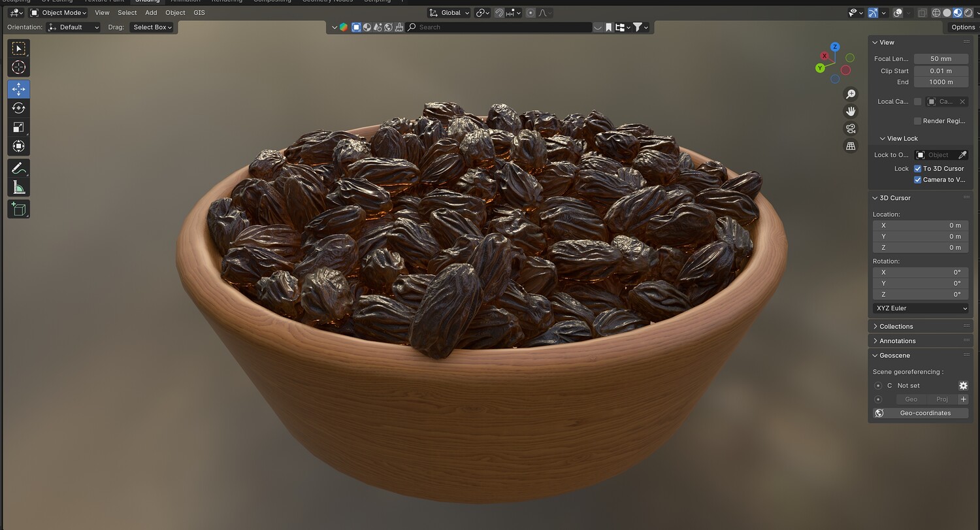Click the Search field in header
The image size is (980, 530).
pyautogui.click(x=498, y=27)
